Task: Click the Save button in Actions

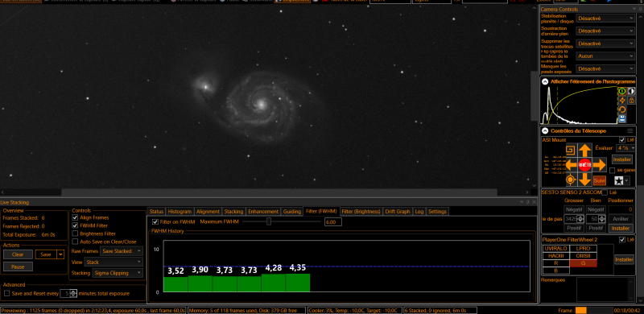Action: [46, 254]
